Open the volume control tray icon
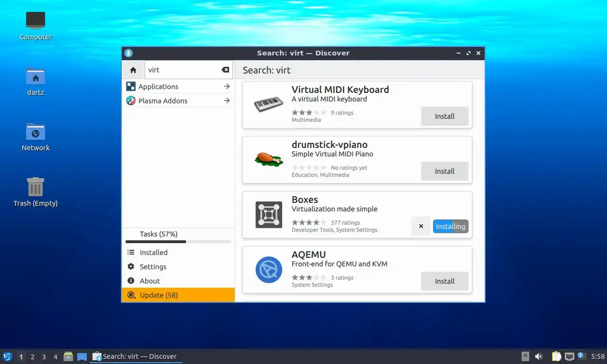The image size is (607, 364). click(539, 356)
